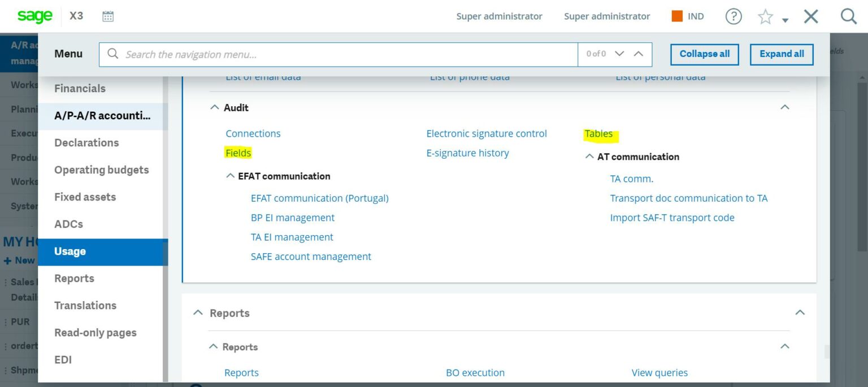Viewport: 868px width, 387px height.
Task: Open global search with the magnifier icon
Action: coord(849,16)
